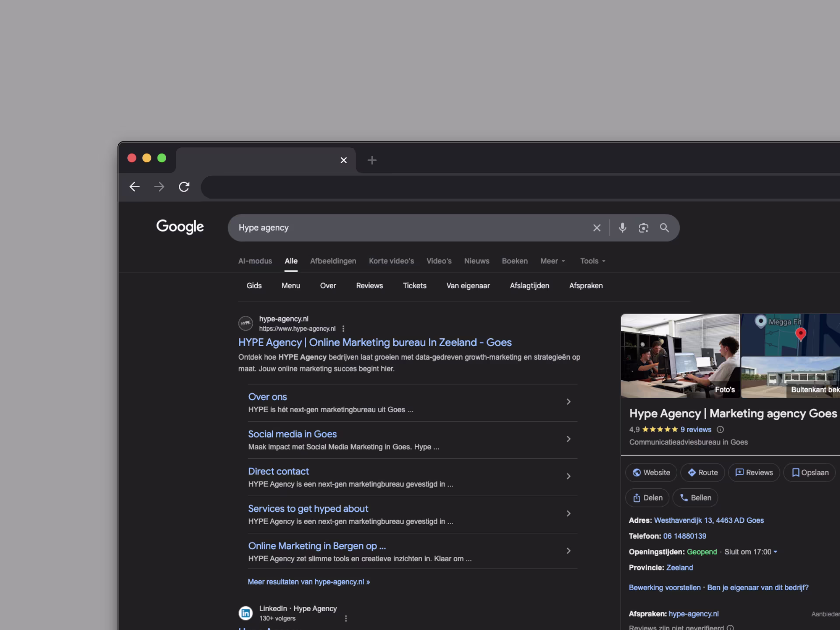
Task: Go back with the browser back arrow
Action: [134, 187]
